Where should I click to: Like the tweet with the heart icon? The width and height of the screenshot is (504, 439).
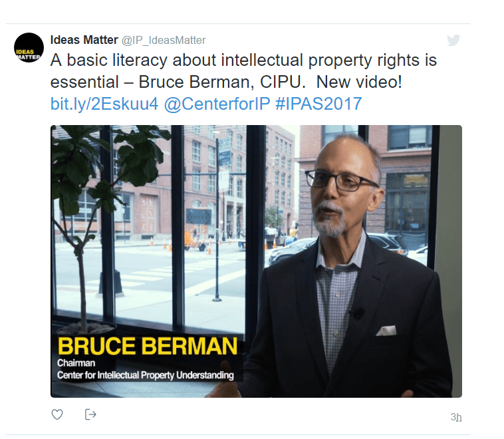tap(57, 414)
